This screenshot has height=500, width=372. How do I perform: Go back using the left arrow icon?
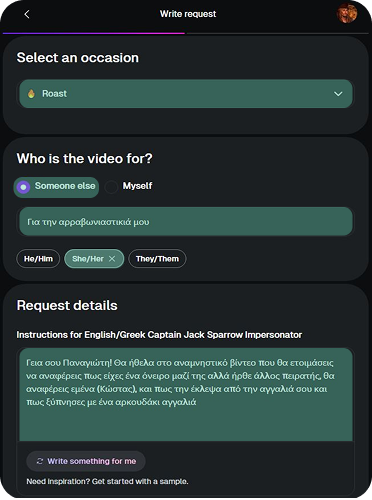coord(27,14)
